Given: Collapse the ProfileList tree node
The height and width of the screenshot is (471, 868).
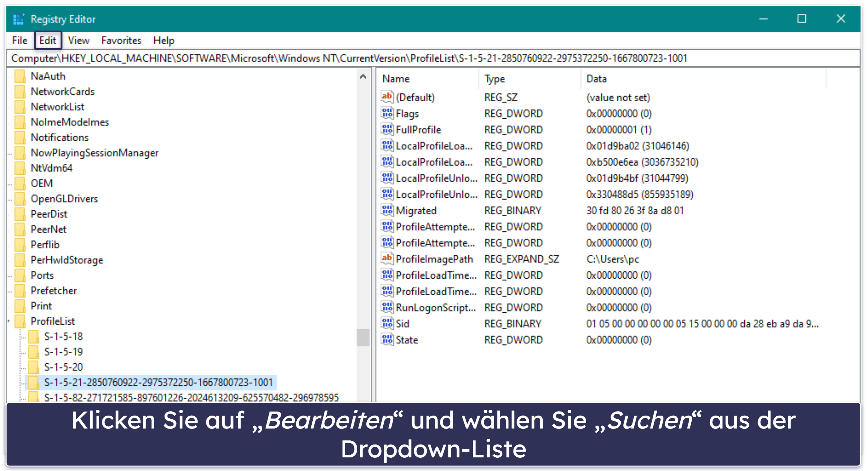Looking at the screenshot, I should click(x=9, y=321).
